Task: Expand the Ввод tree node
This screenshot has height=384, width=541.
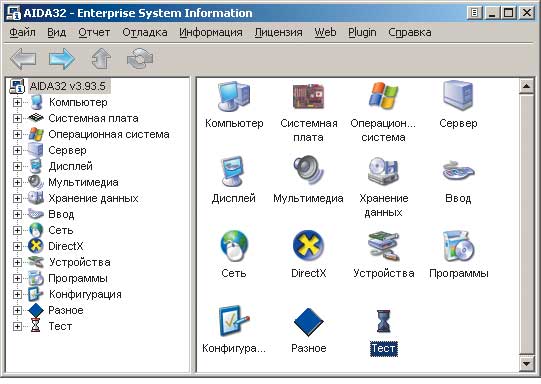Action: [17, 214]
